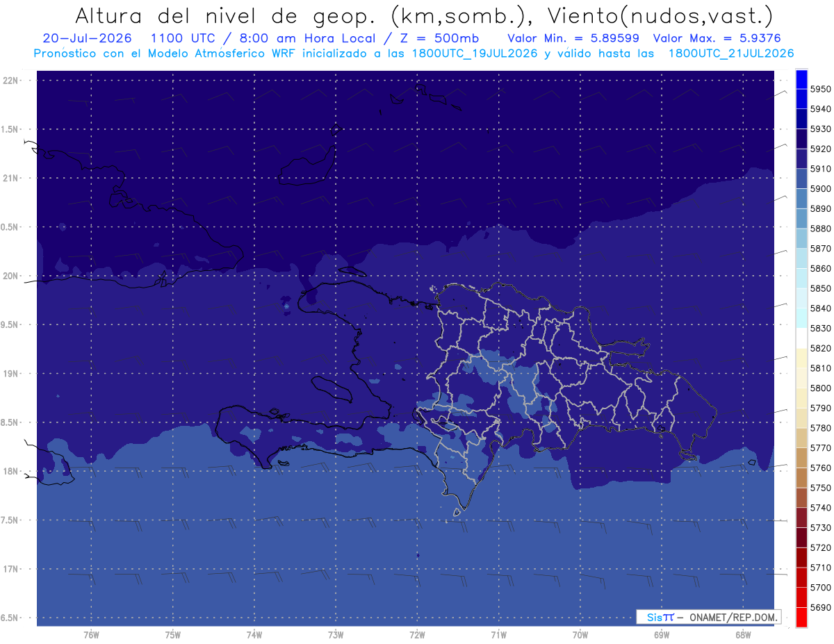Click the 76W longitude label
Screen dimensions: 834x644
coord(91,635)
